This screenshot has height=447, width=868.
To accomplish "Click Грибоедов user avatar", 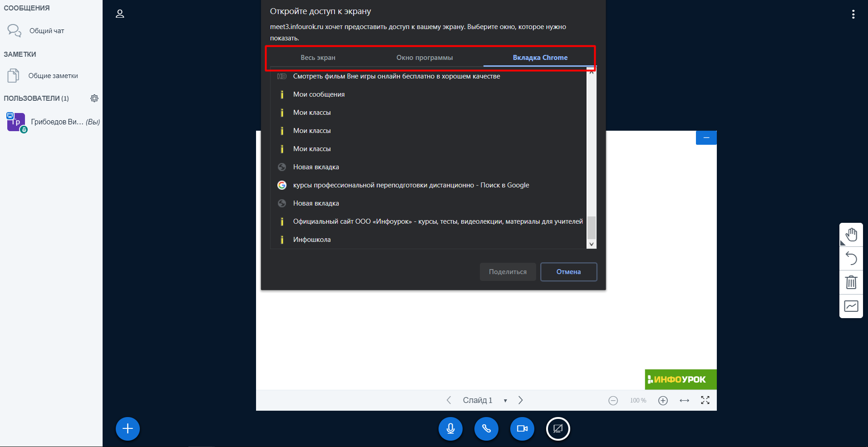I will (x=16, y=122).
